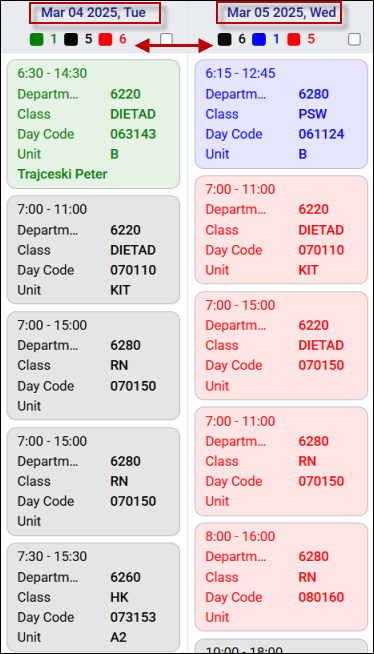Open the Mar 04 2025, Tue date header
The width and height of the screenshot is (374, 654).
click(x=94, y=13)
